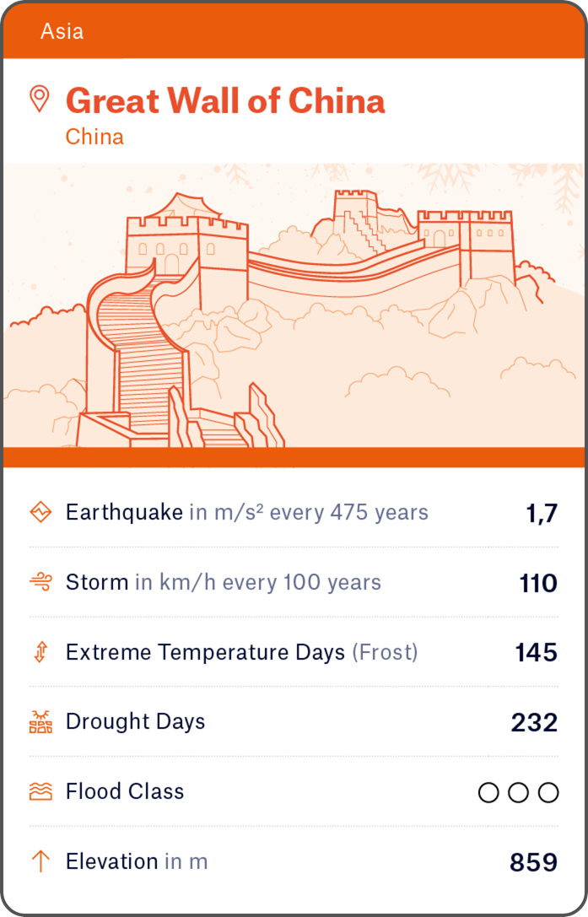Image resolution: width=588 pixels, height=917 pixels.
Task: Click the location pin icon
Action: tap(40, 100)
